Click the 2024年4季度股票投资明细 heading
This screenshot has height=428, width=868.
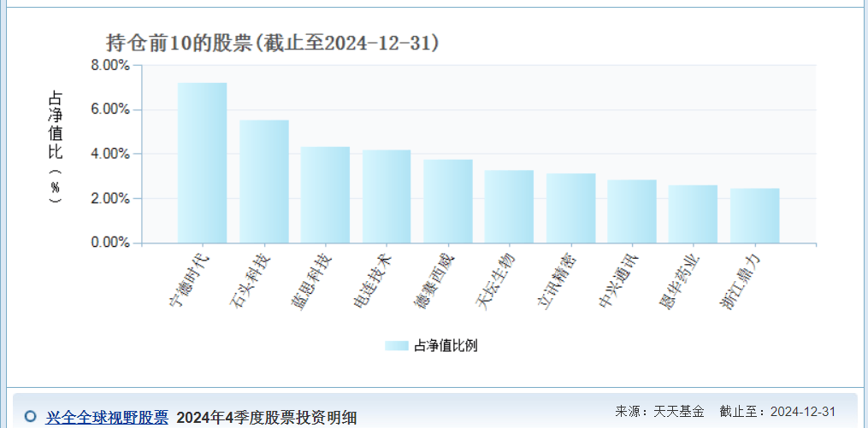click(x=266, y=417)
